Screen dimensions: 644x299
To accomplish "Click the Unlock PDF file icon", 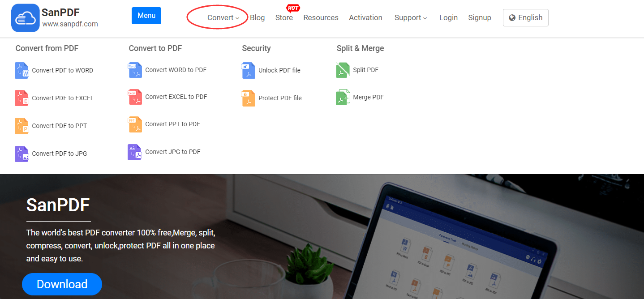I will (x=248, y=71).
